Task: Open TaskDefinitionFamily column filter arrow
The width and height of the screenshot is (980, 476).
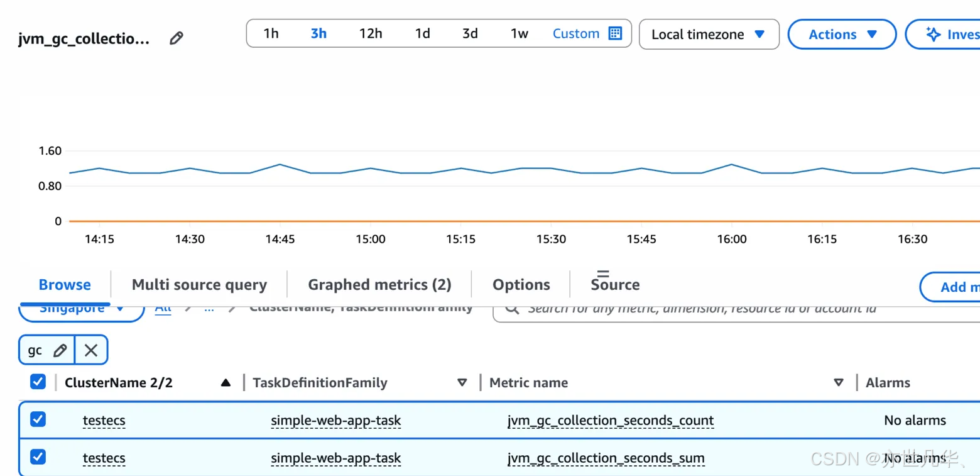Action: click(462, 382)
